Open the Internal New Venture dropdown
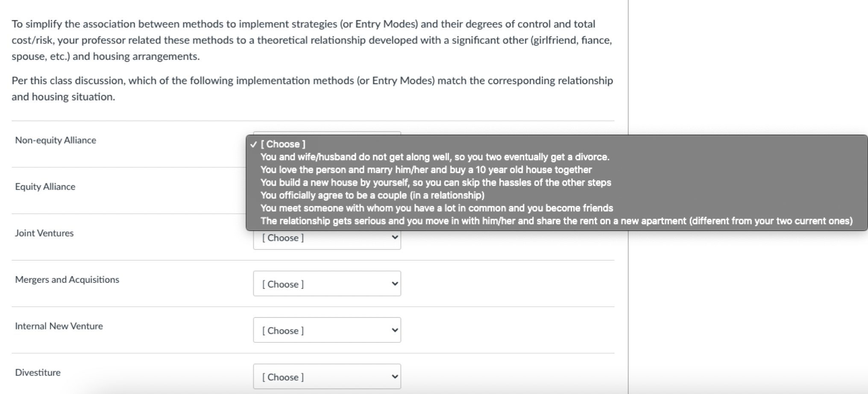 click(x=327, y=330)
